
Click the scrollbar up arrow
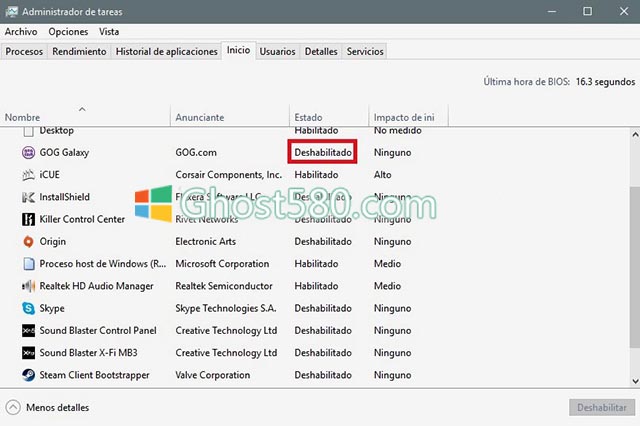tap(635, 134)
